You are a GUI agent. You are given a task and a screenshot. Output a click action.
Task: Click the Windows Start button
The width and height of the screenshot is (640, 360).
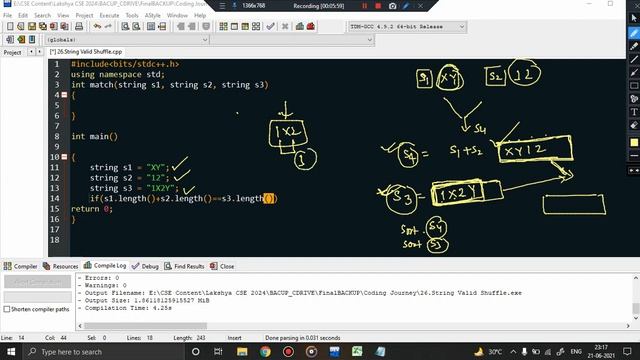pyautogui.click(x=11, y=351)
